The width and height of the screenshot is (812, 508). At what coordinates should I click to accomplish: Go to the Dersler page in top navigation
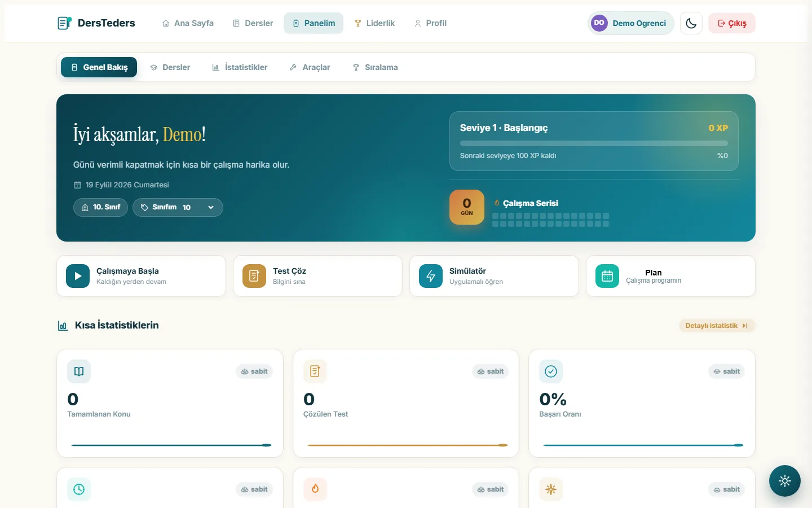pos(253,23)
